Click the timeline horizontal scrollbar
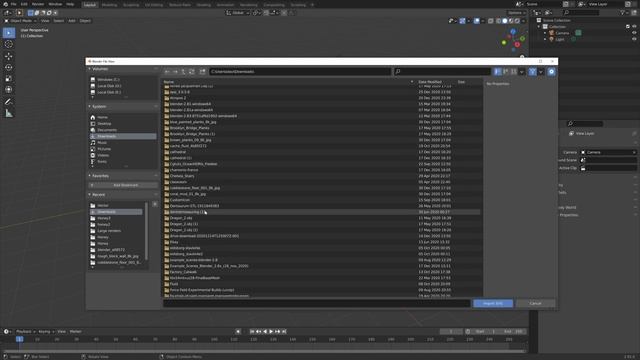The height and width of the screenshot is (360, 640). [x=264, y=351]
